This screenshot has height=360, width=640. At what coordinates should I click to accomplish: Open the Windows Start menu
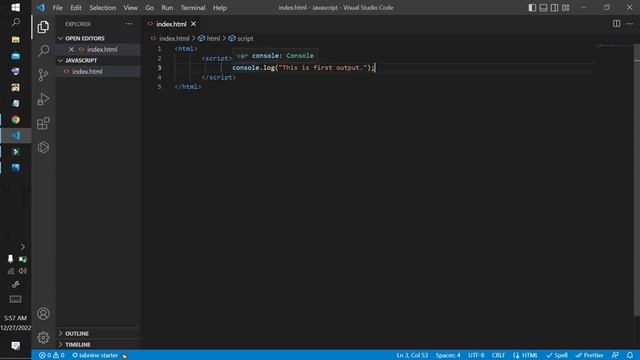pyautogui.click(x=16, y=7)
